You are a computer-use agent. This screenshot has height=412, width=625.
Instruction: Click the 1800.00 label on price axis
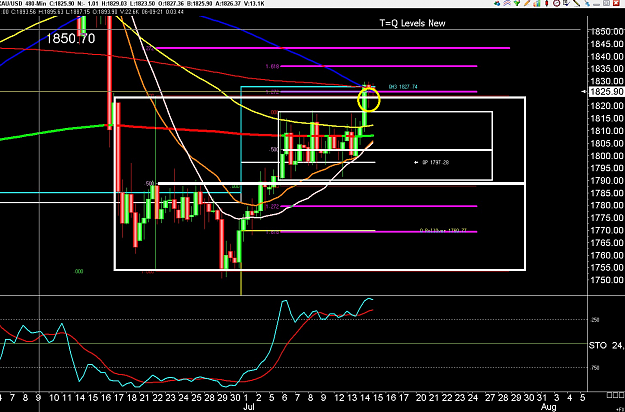click(x=607, y=155)
